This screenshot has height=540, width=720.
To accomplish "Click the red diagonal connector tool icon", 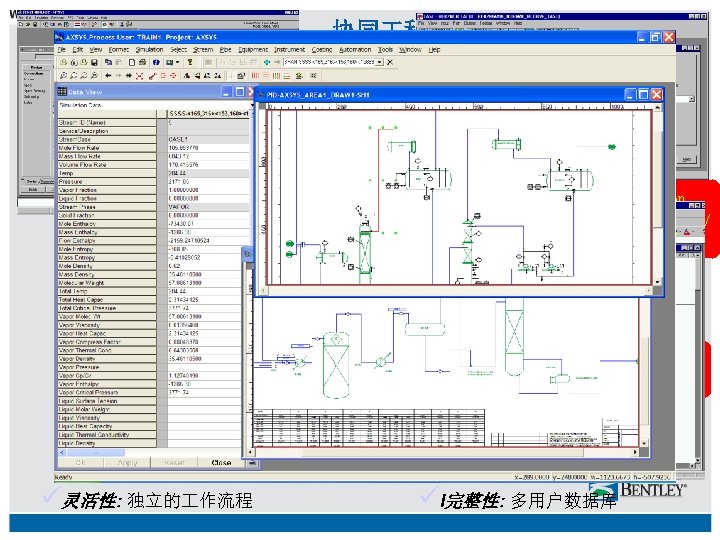I will [152, 76].
